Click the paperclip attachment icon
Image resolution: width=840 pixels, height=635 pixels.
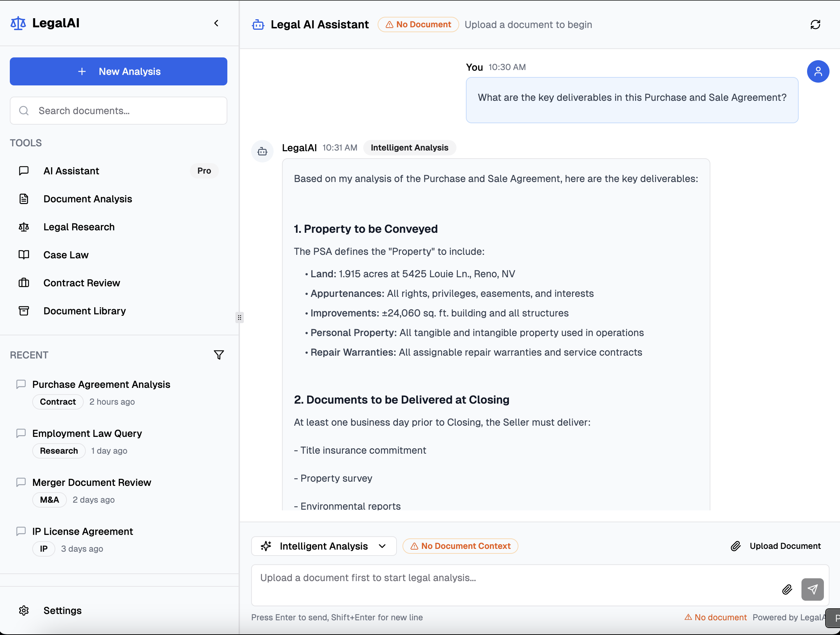[x=787, y=589]
